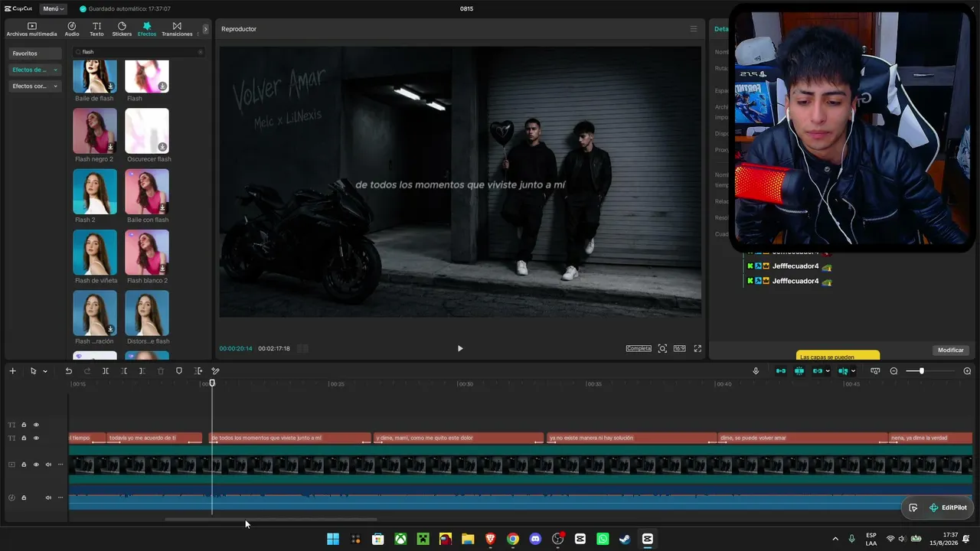Expand the Efectos cor... category
The height and width of the screenshot is (551, 980).
click(x=34, y=86)
